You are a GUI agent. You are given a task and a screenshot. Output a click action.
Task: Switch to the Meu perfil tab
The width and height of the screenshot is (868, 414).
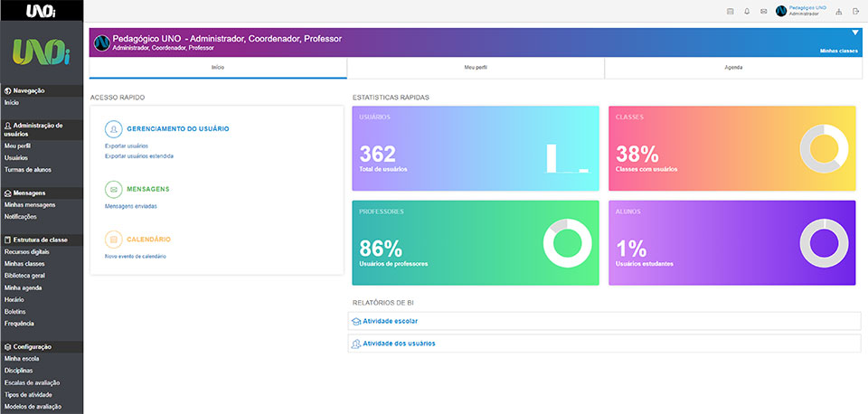coord(476,68)
